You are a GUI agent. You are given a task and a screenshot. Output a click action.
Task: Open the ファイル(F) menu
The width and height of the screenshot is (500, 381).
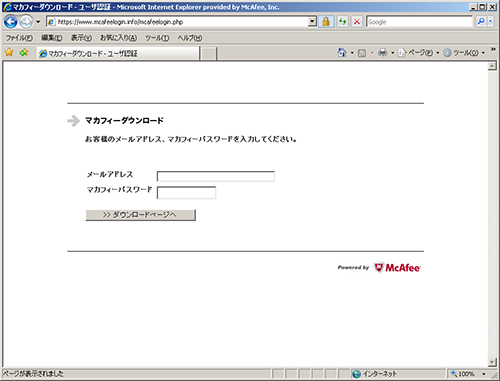(19, 38)
